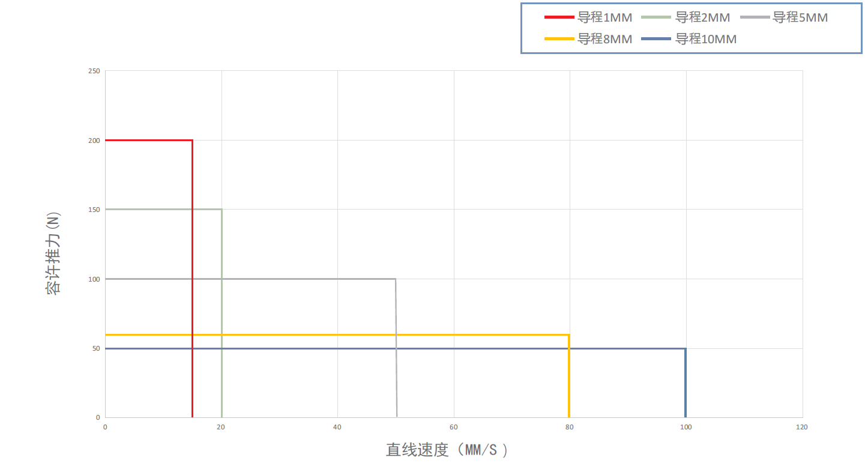The image size is (868, 466).
Task: Click the blue vertical drop line at 100 mm/s
Action: click(686, 383)
